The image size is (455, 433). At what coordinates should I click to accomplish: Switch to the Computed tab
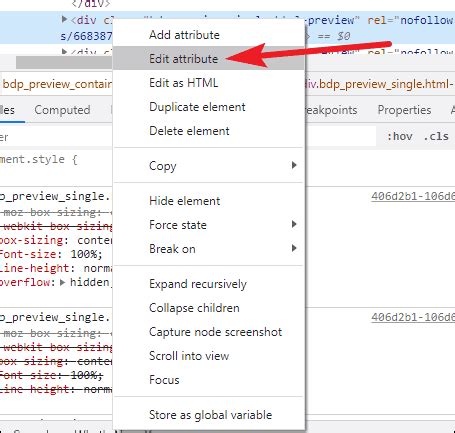click(x=62, y=110)
